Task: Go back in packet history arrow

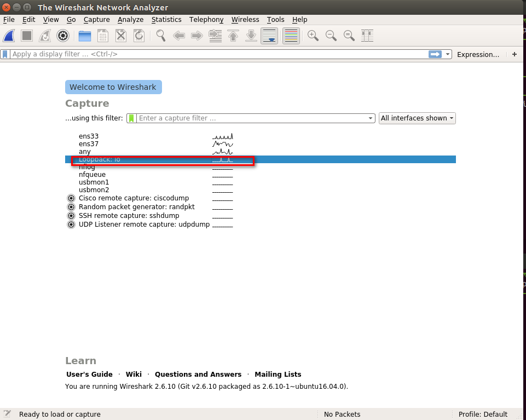Action: click(179, 36)
